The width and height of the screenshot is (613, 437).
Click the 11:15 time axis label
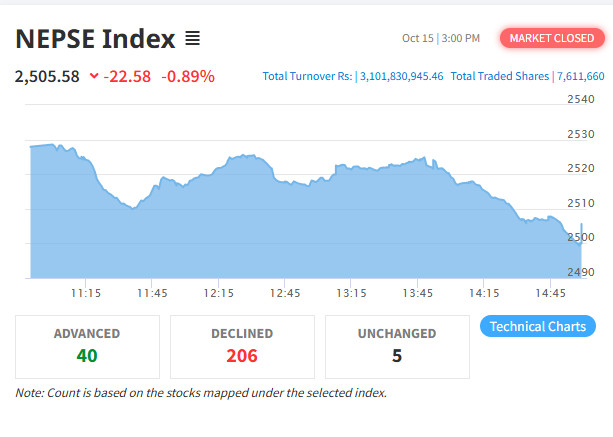[85, 293]
